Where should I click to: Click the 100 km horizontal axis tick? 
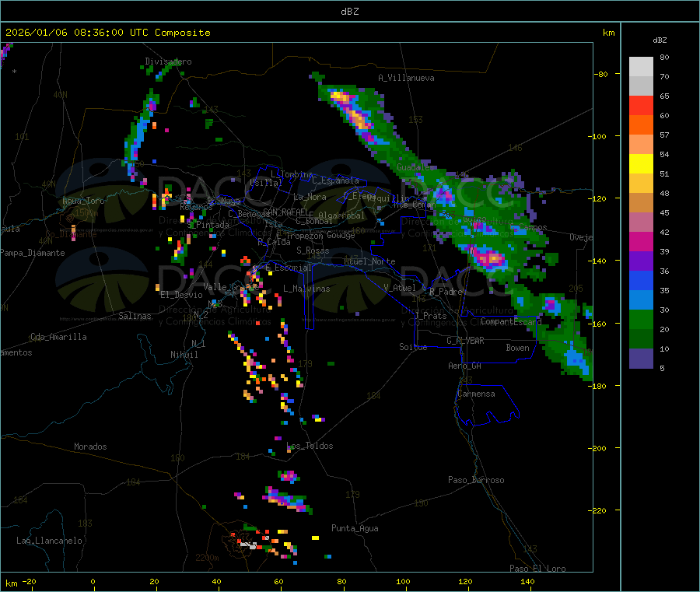point(403,581)
